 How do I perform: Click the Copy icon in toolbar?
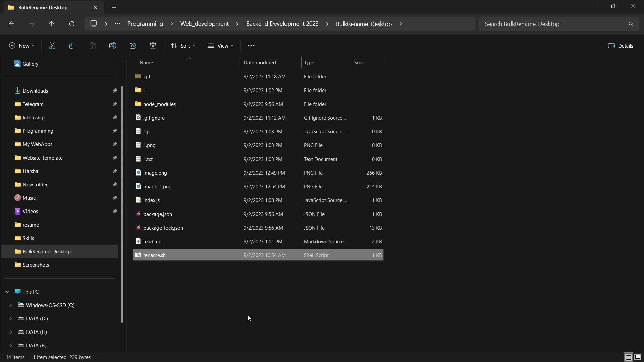pyautogui.click(x=72, y=46)
